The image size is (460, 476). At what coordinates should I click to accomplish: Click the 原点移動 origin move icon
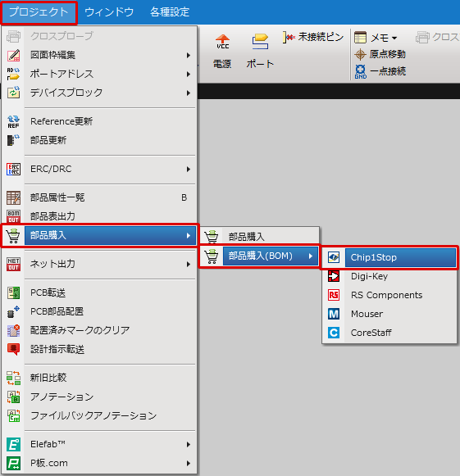[360, 54]
